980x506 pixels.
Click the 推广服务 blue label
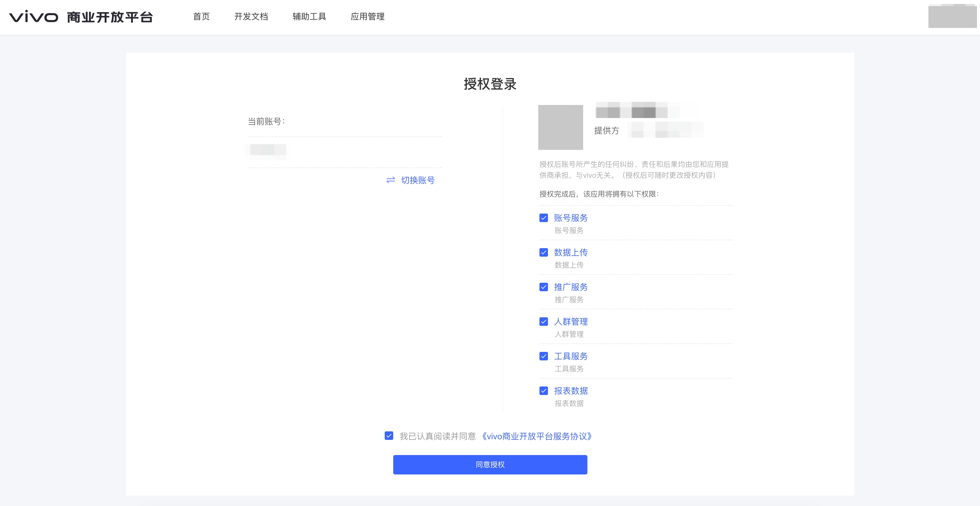coord(571,287)
